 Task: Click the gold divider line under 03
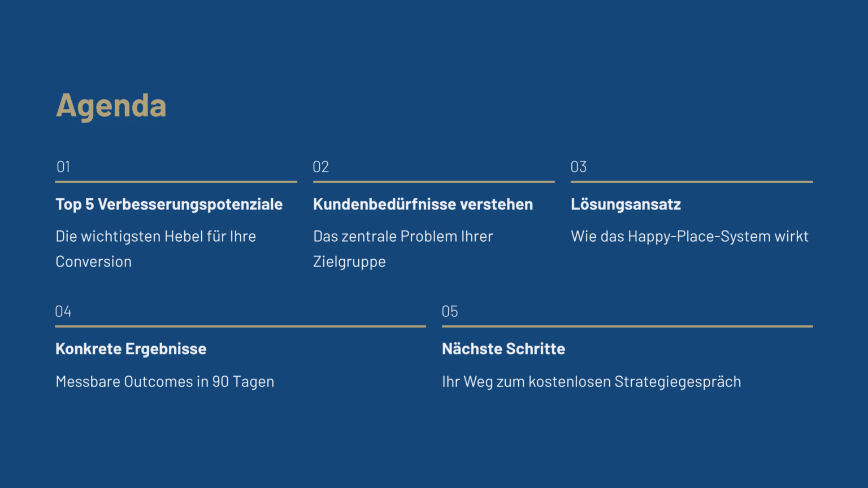(692, 182)
